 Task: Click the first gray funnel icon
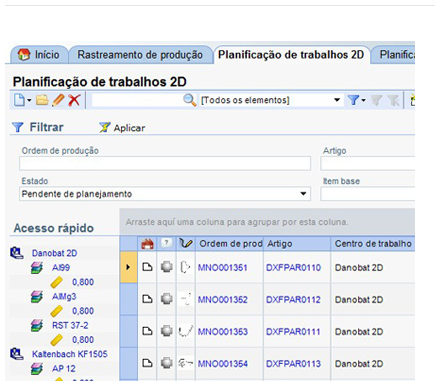[376, 100]
